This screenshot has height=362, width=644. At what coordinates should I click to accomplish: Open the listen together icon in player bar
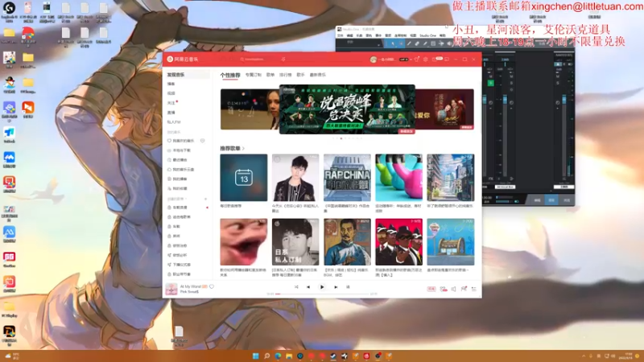pos(464,289)
